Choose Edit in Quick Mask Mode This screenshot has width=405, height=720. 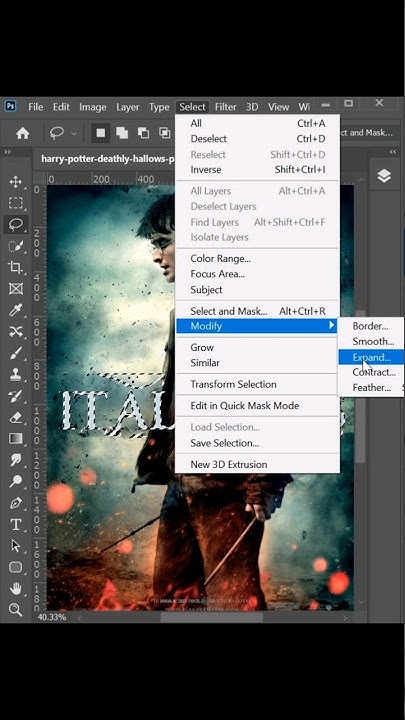(258, 405)
